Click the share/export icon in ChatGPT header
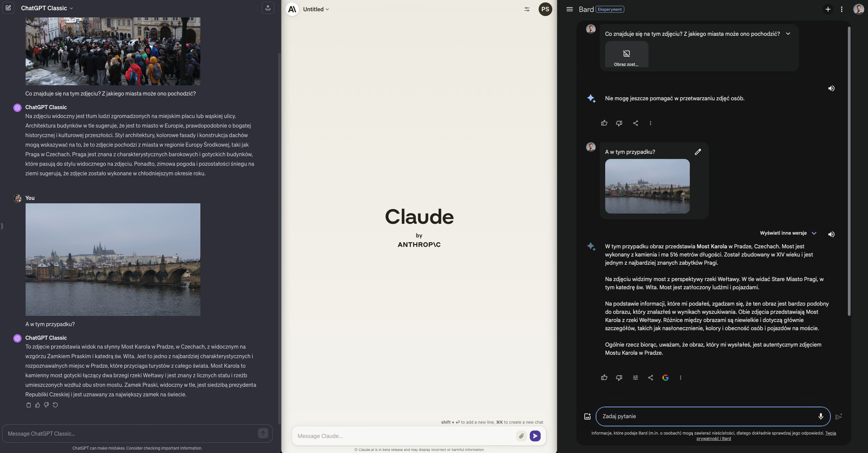This screenshot has width=868, height=453. click(x=268, y=8)
